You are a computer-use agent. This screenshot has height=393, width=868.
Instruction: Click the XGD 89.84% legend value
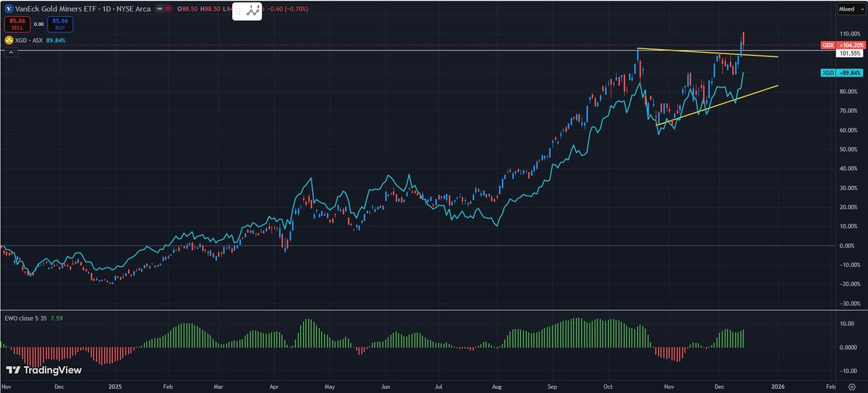click(56, 40)
